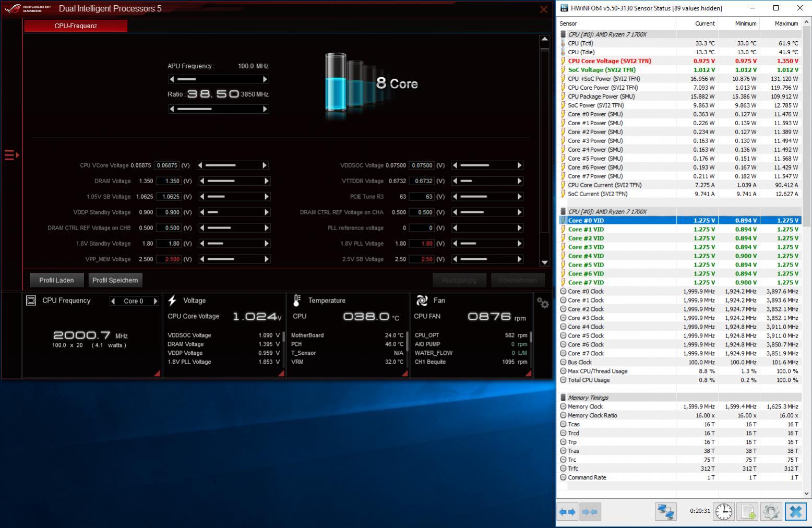Increase 2.5V SB Voltage with right arrow
This screenshot has width=812, height=528.
519,259
